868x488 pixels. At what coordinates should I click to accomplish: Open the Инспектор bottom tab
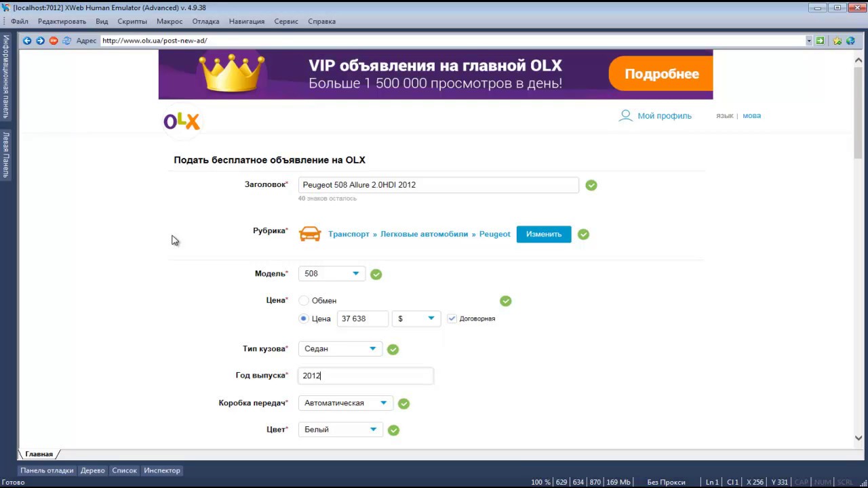[162, 470]
